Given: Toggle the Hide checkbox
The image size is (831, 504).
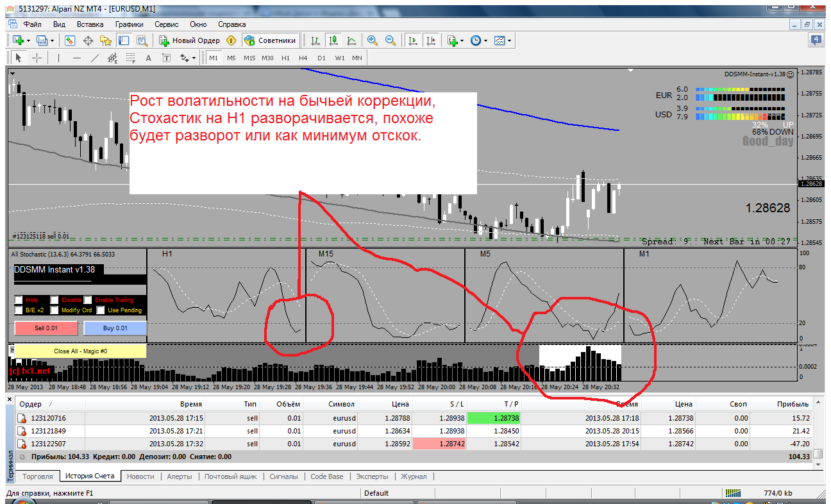Looking at the screenshot, I should [19, 299].
